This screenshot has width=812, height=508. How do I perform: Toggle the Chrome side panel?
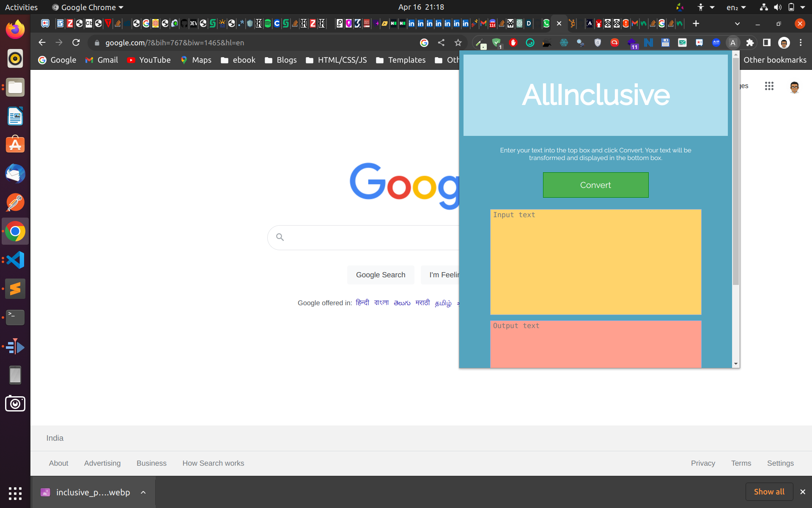tap(767, 43)
